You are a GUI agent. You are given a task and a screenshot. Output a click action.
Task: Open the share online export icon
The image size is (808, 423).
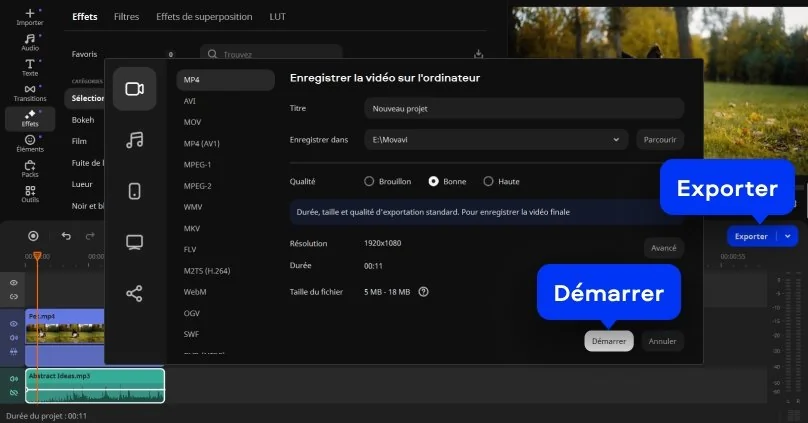click(134, 293)
